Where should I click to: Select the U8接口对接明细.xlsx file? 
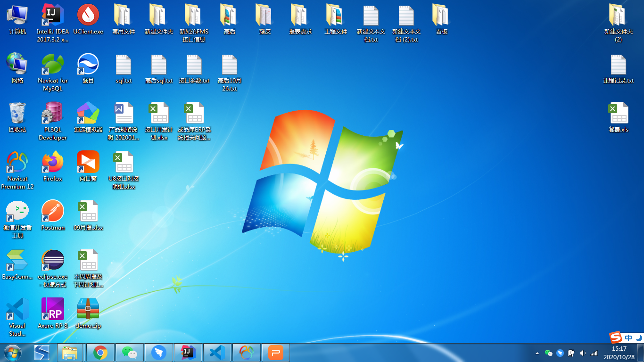(x=124, y=170)
